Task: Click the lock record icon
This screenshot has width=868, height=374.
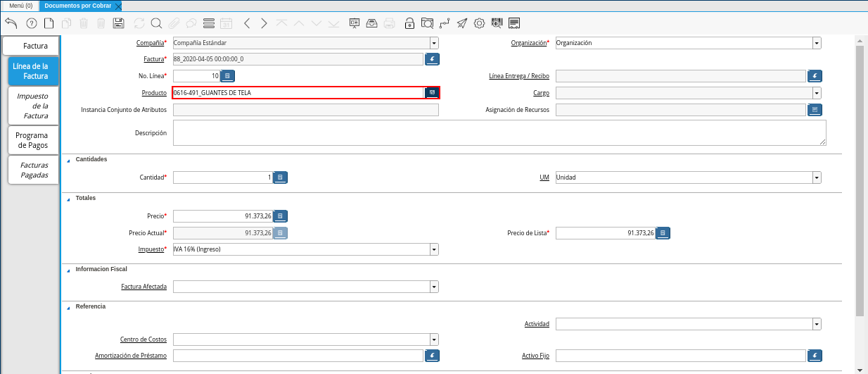Action: (x=409, y=23)
